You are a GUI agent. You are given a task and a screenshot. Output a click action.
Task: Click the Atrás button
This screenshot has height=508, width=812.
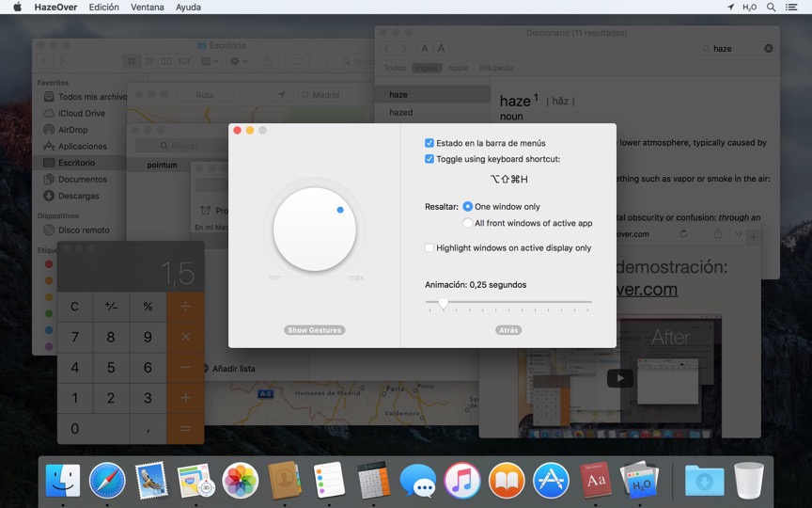click(508, 330)
